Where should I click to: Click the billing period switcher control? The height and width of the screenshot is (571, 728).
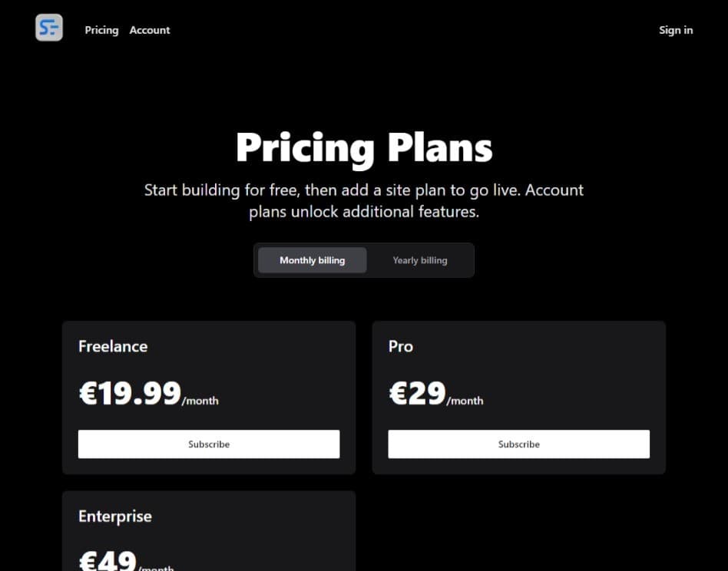[x=363, y=260]
